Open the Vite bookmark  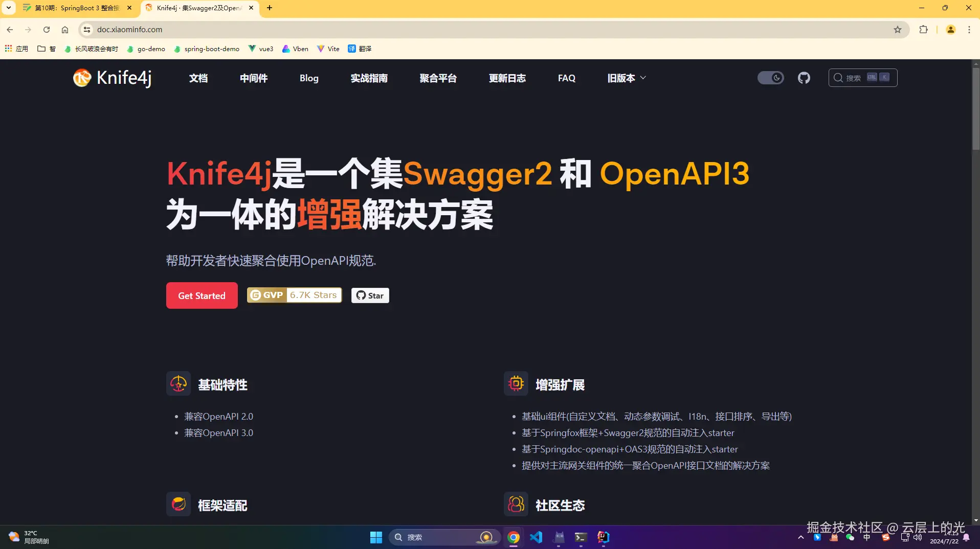(x=328, y=49)
